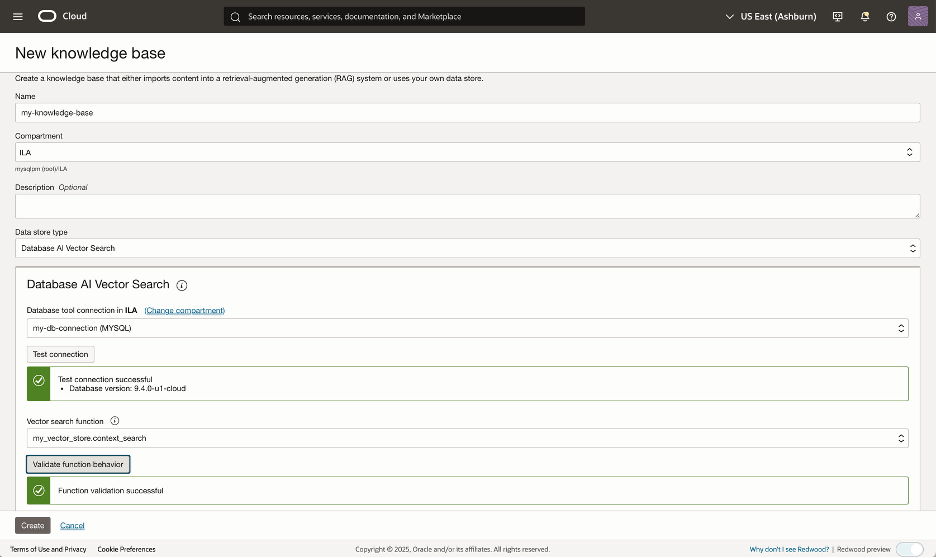Open the notifications bell

coord(864,17)
